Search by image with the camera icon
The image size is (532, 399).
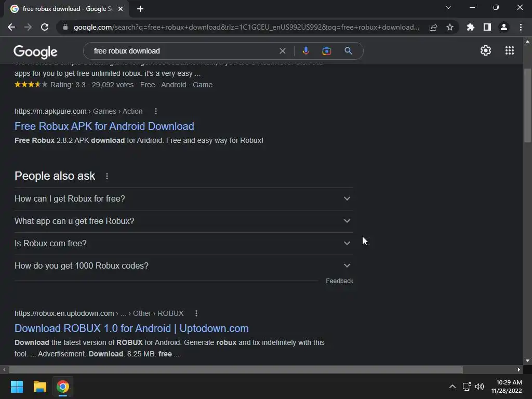coord(326,51)
